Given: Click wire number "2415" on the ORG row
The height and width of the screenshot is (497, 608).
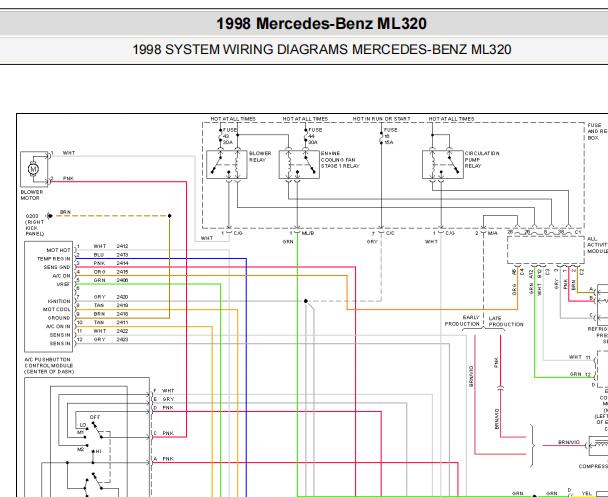Looking at the screenshot, I should click(122, 272).
